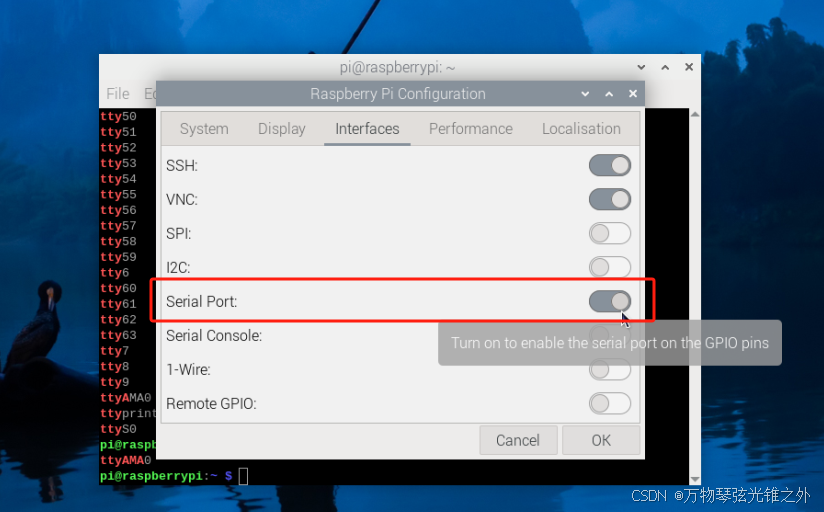Select the Interfaces tab
This screenshot has width=824, height=512.
tap(367, 129)
